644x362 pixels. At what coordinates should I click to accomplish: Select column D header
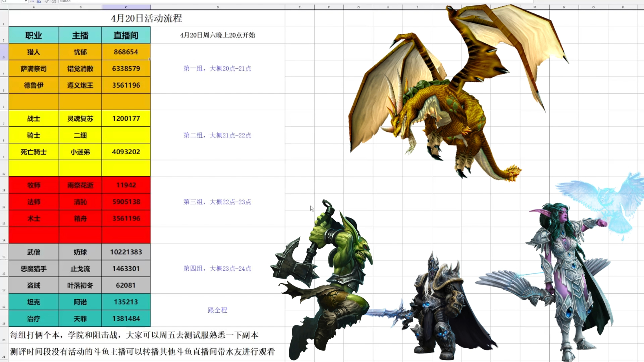tap(218, 7)
